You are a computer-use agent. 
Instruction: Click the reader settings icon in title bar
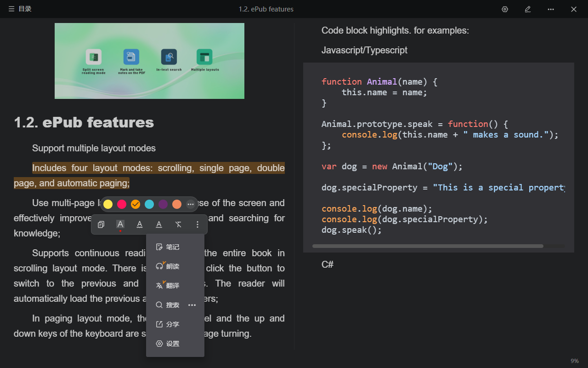tap(505, 9)
